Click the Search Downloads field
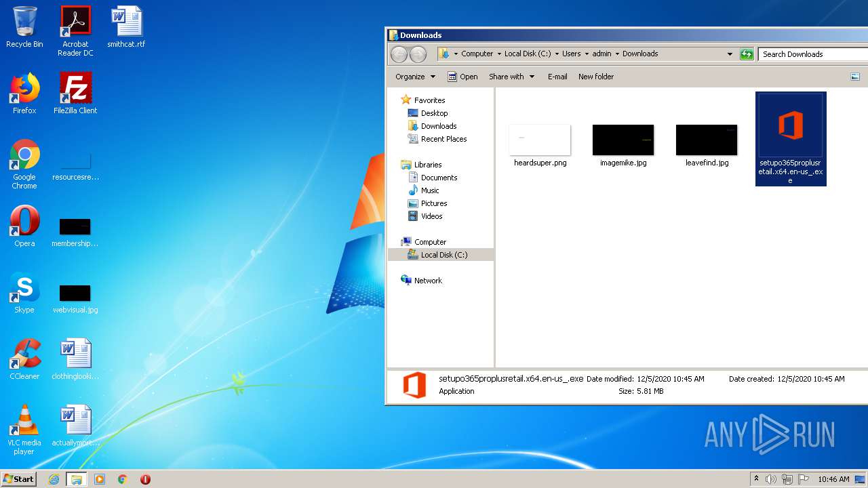 click(x=813, y=54)
